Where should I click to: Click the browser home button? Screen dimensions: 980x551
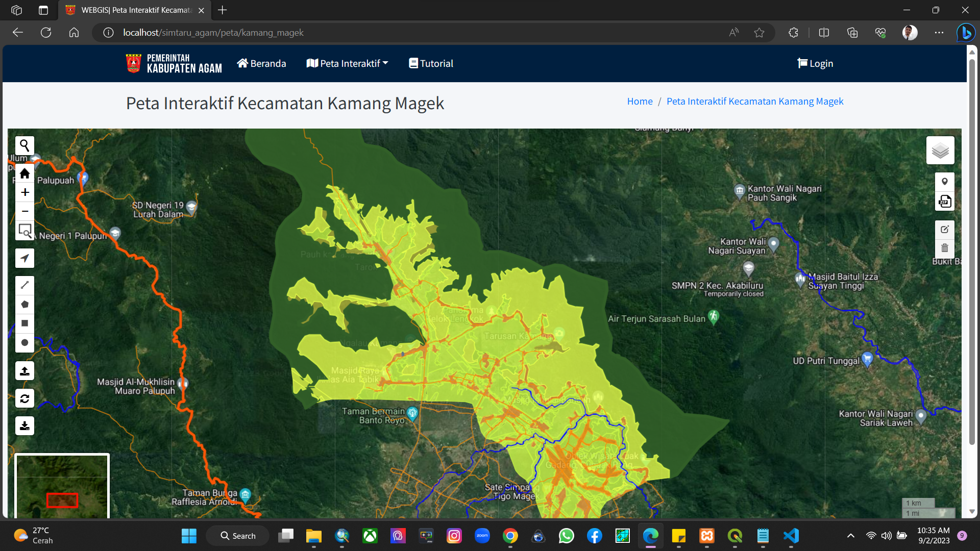[74, 33]
